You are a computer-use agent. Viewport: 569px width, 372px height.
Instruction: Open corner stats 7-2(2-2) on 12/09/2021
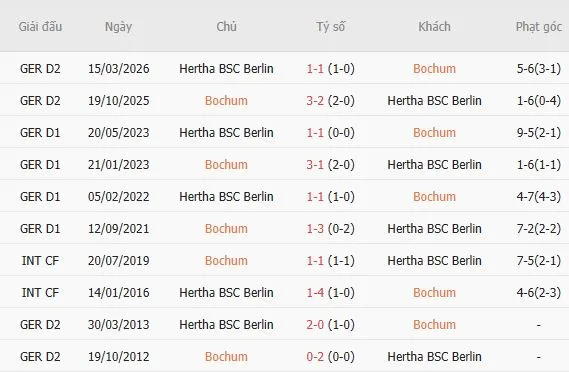pos(539,229)
